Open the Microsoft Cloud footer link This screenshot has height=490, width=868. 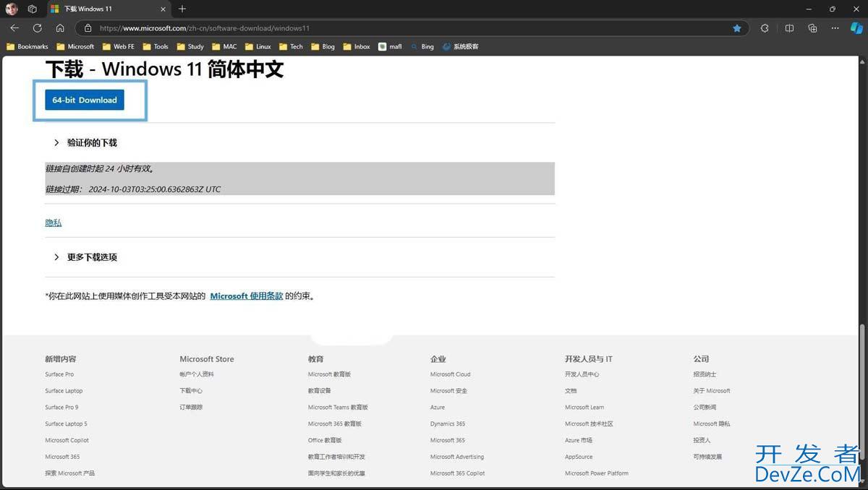click(x=450, y=374)
